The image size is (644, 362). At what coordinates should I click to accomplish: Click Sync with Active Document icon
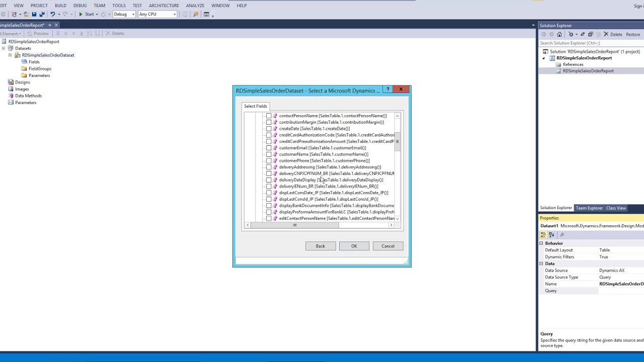point(582,34)
